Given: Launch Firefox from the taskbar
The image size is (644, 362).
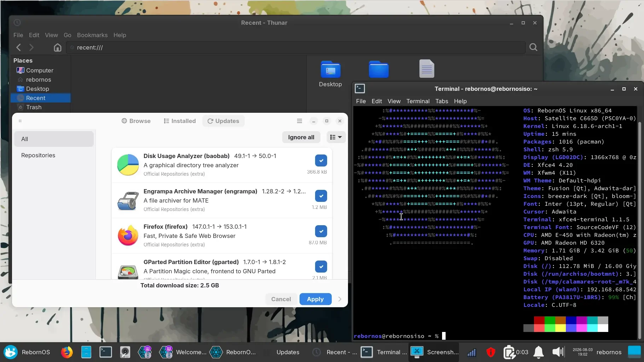Looking at the screenshot, I should coord(66,352).
